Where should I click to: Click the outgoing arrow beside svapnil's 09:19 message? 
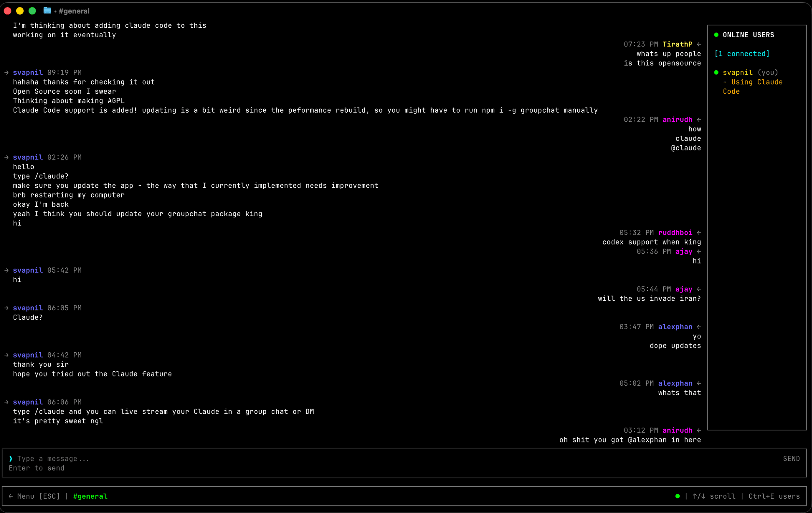(x=6, y=72)
